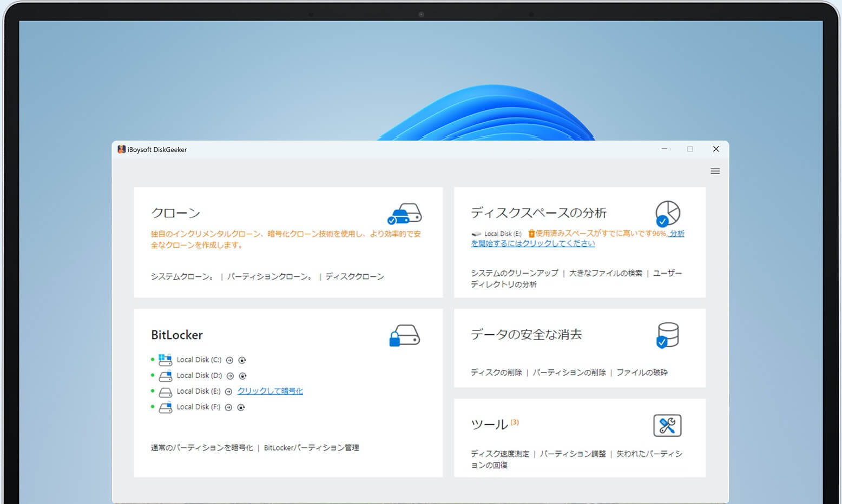This screenshot has height=504, width=842.
Task: Click the tools wrench icon
Action: click(x=667, y=426)
